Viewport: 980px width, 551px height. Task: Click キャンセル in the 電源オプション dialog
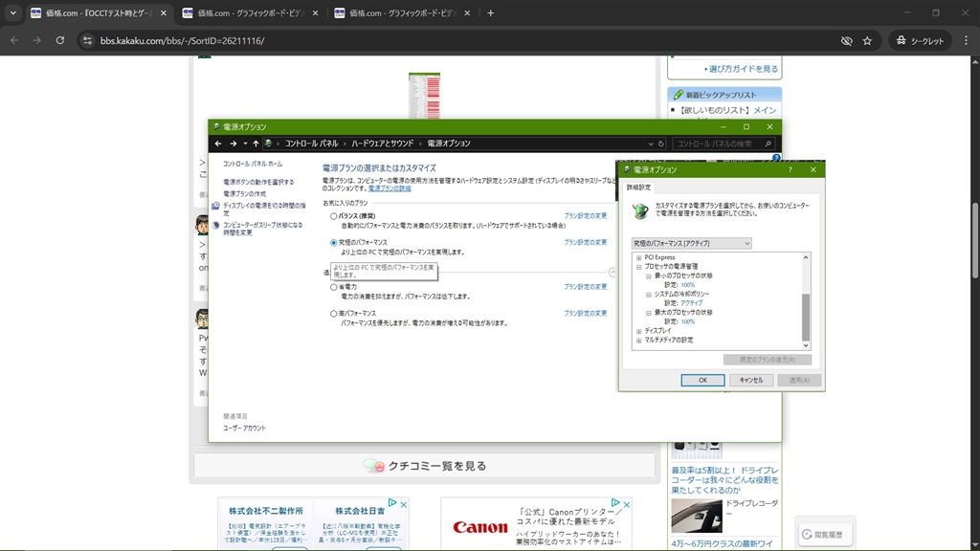[x=750, y=380]
